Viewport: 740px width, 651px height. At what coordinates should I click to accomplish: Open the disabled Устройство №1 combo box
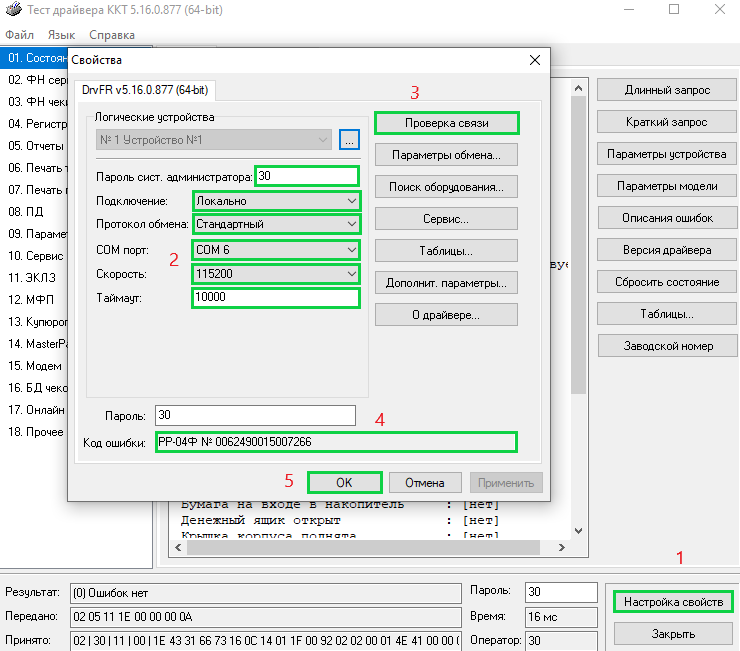coord(214,140)
